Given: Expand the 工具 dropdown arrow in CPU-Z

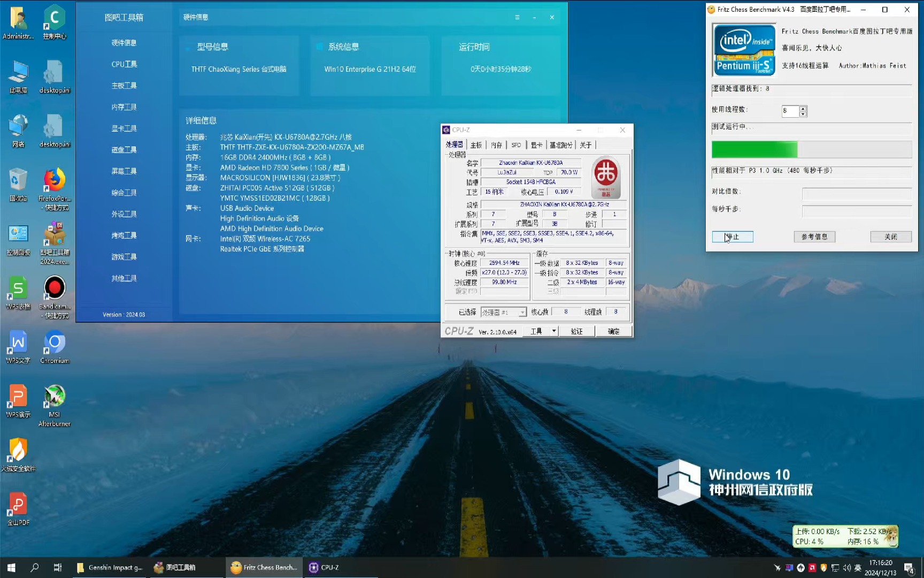Looking at the screenshot, I should coord(554,331).
